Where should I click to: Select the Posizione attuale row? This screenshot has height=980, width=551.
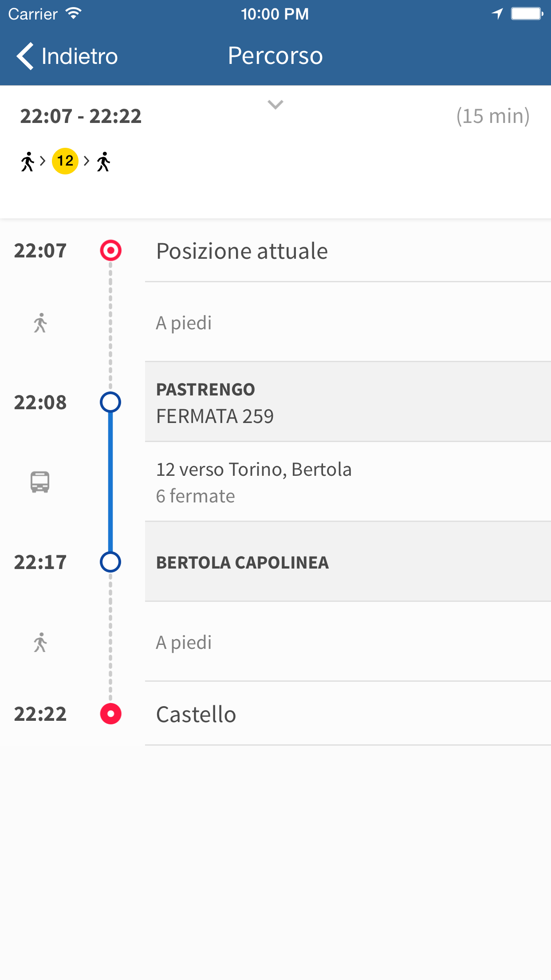point(348,251)
